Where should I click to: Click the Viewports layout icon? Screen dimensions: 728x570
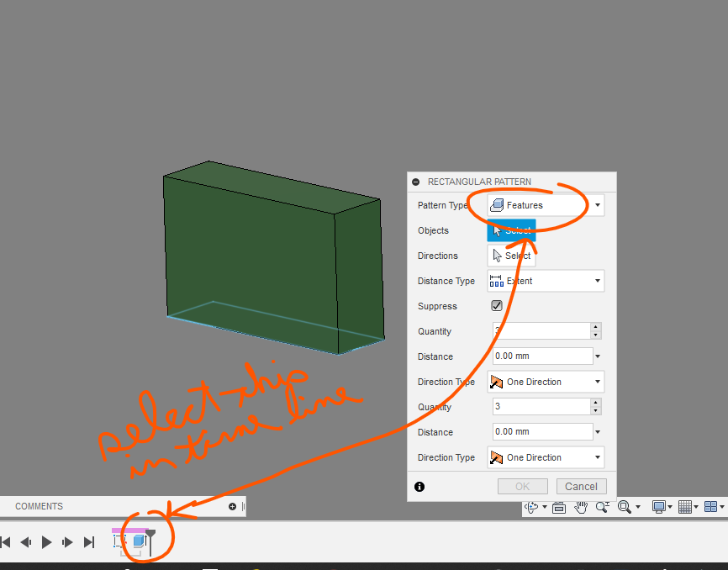point(711,507)
